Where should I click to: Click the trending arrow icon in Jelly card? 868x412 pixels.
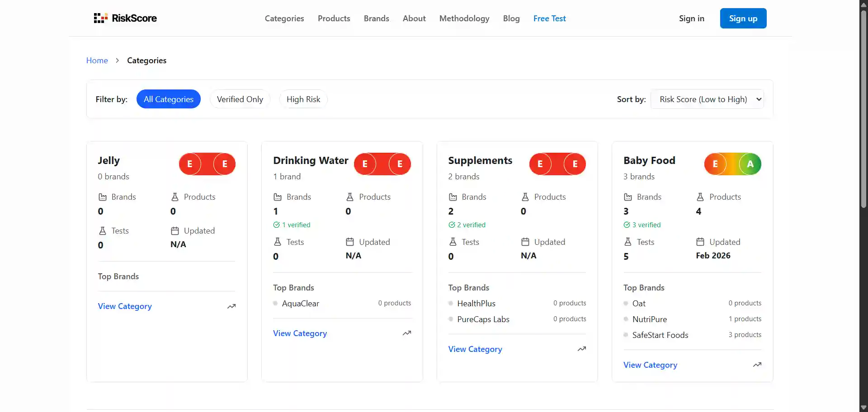coord(231,306)
